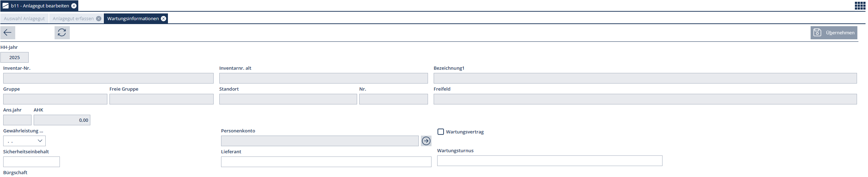868x177 pixels.
Task: Click the save icon on Übernehmen
Action: point(817,33)
